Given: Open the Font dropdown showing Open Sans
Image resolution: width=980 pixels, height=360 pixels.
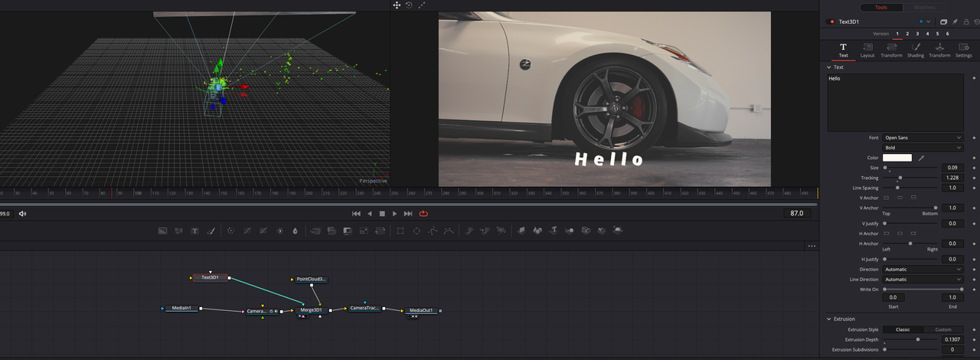Looking at the screenshot, I should point(923,138).
